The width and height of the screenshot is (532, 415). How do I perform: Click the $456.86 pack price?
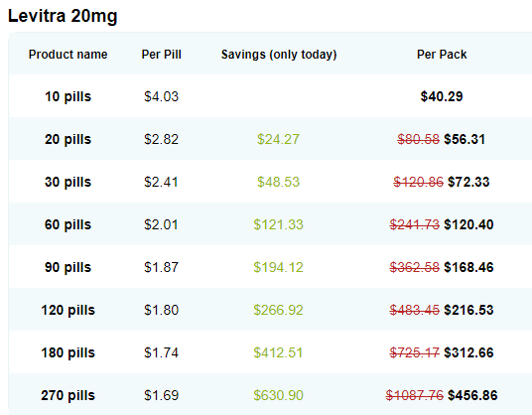[x=472, y=396]
